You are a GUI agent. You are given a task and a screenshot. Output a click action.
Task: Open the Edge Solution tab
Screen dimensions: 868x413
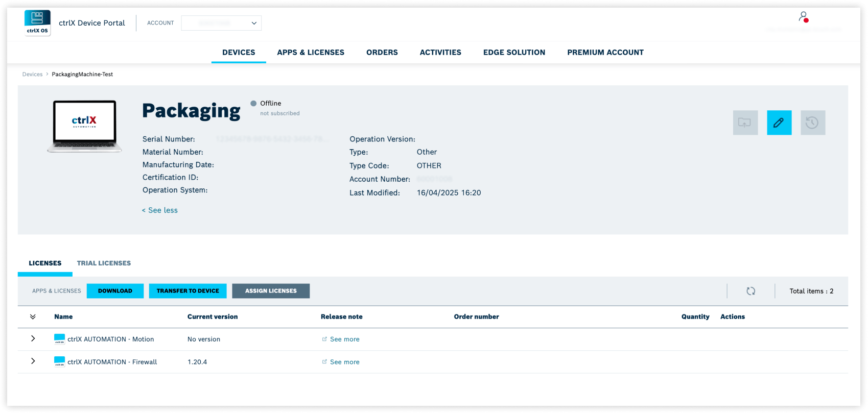click(x=514, y=52)
